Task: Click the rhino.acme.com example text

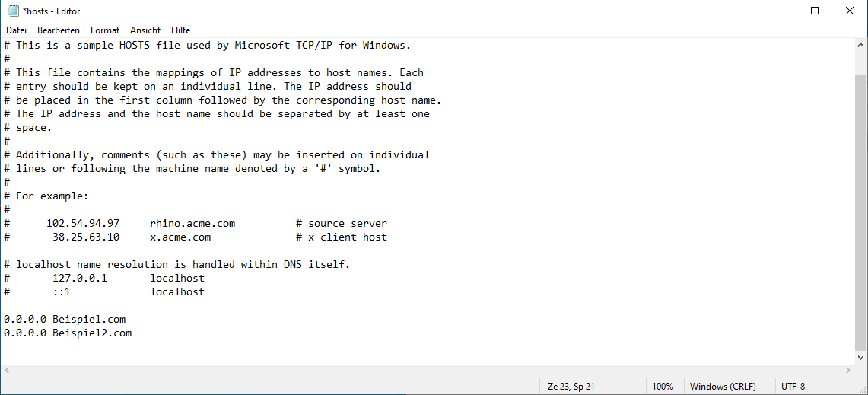Action: [x=192, y=224]
